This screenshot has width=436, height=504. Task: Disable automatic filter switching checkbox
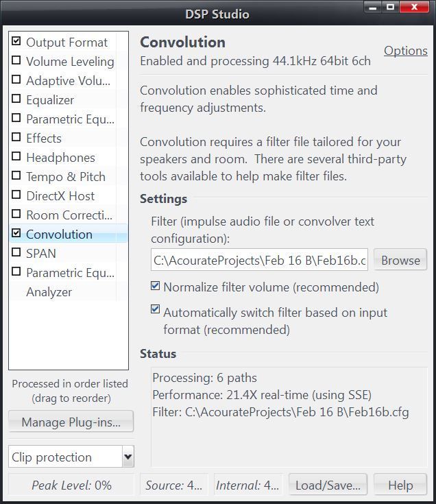pyautogui.click(x=155, y=309)
